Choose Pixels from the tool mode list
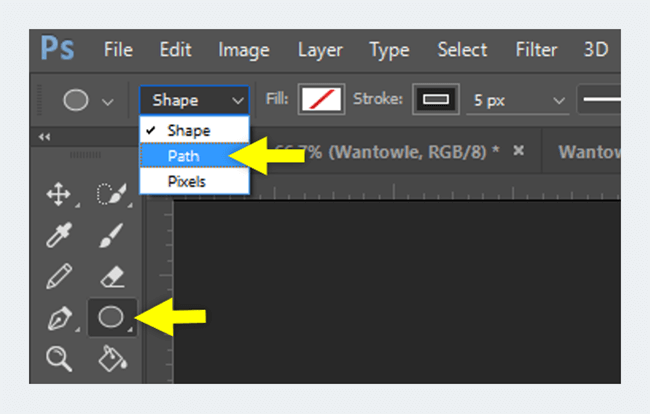The width and height of the screenshot is (650, 414). pos(187,181)
